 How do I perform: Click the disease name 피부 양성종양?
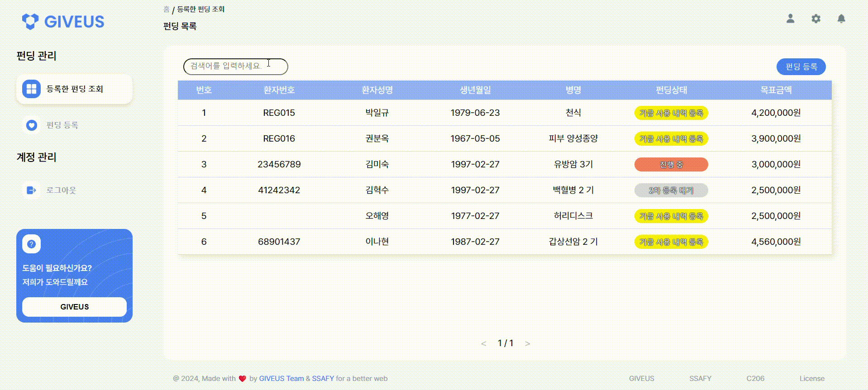coord(573,138)
